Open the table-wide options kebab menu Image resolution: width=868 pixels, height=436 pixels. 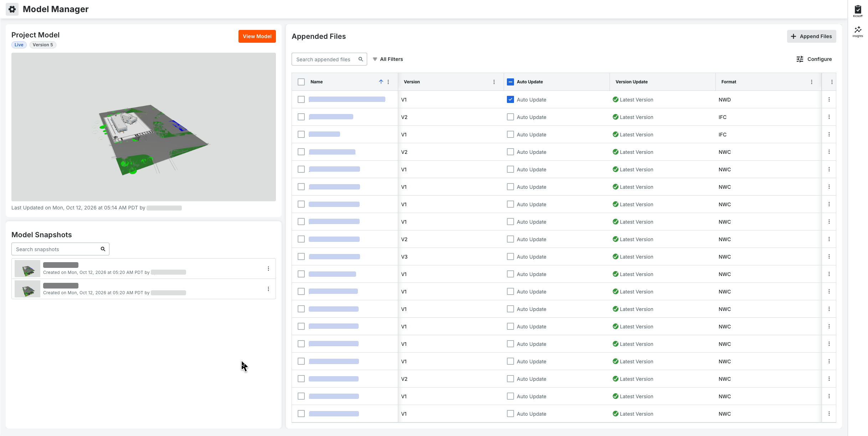(832, 82)
